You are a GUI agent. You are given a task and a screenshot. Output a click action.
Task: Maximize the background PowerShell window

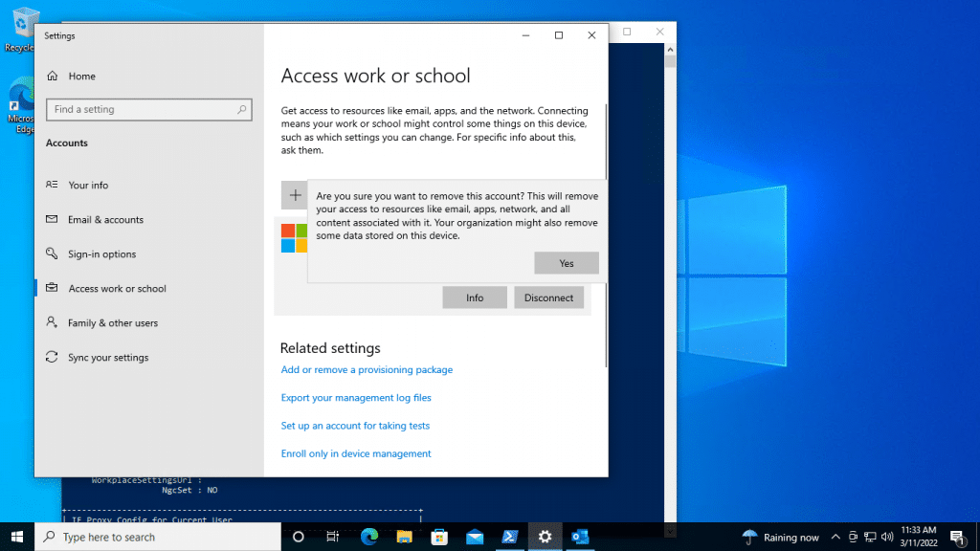point(627,32)
